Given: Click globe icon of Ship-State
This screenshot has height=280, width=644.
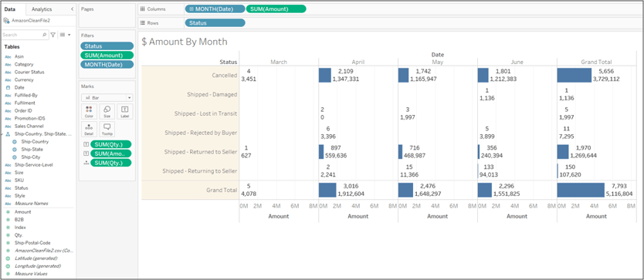Looking at the screenshot, I should [15, 150].
